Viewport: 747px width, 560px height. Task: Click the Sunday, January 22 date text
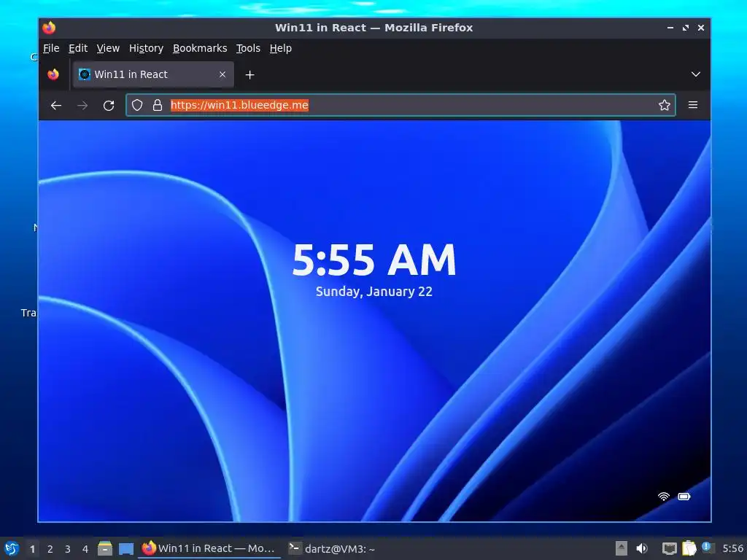coord(374,292)
